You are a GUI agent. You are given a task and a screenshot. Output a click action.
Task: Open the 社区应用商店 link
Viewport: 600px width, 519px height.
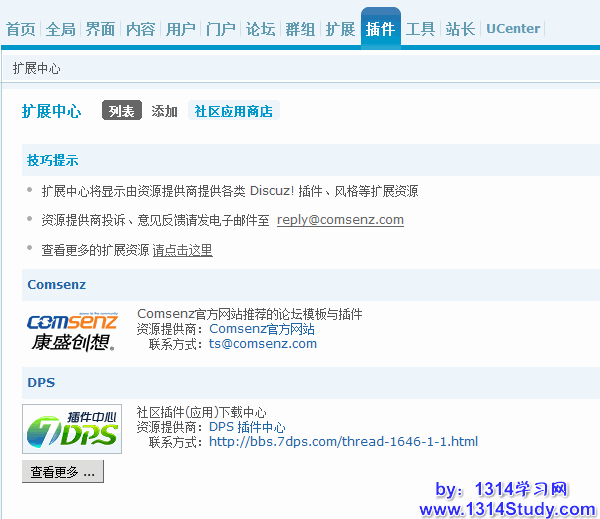click(x=233, y=111)
